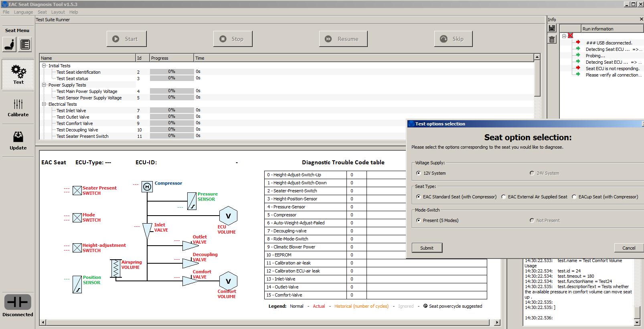Cancel the seat option selection dialog
Screen dimensions: 644x329
pos(629,248)
